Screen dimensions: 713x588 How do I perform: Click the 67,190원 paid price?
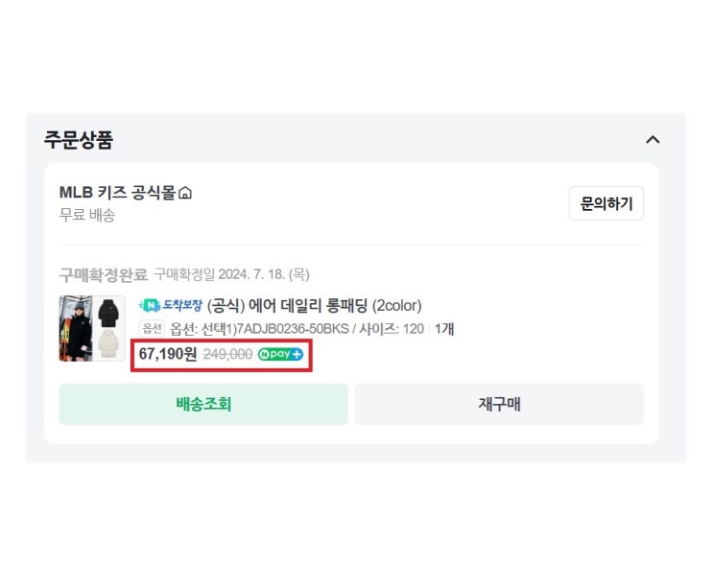tap(168, 354)
